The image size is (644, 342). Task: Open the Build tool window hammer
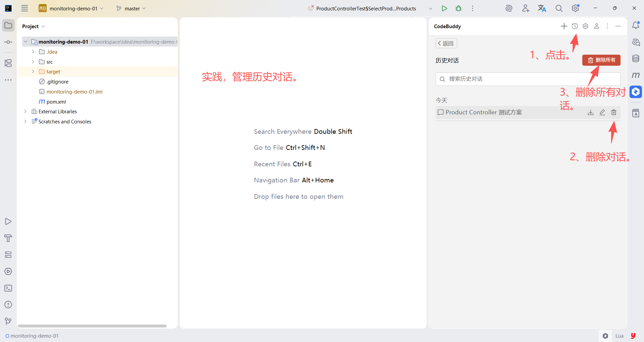point(8,238)
